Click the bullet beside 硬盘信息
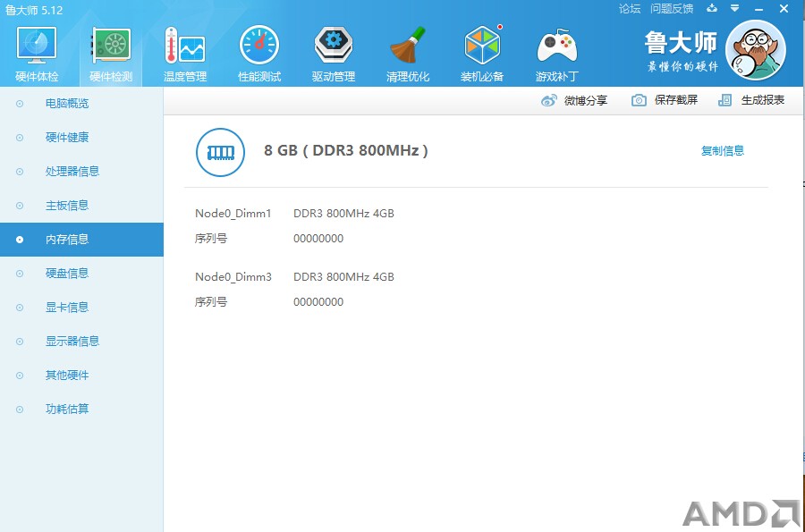 click(x=20, y=274)
